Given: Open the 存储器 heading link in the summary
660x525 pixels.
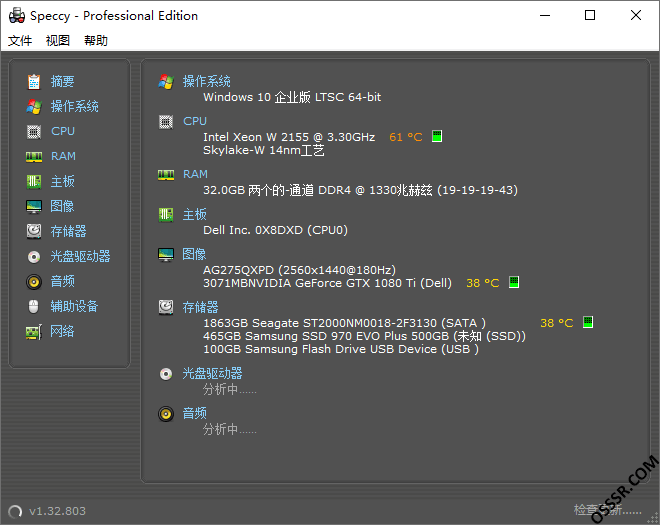Looking at the screenshot, I should [x=200, y=307].
